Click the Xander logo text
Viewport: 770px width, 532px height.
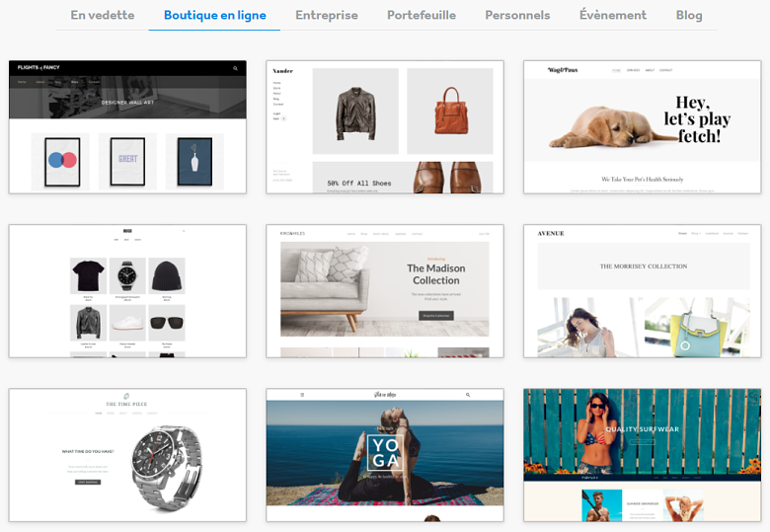[x=283, y=71]
